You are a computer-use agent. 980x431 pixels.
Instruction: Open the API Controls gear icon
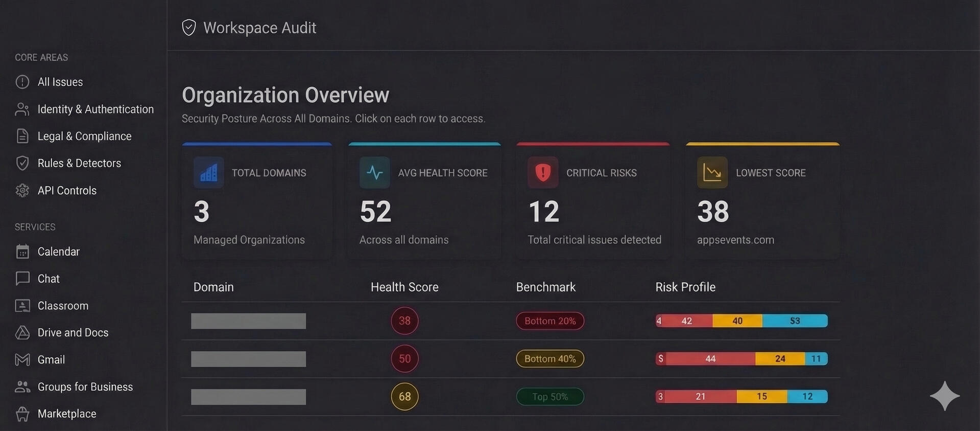22,190
